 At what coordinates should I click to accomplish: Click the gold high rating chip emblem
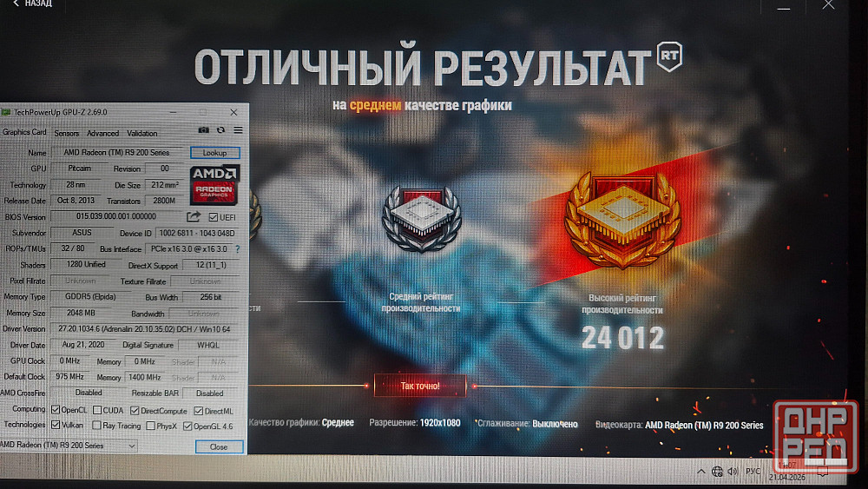click(622, 220)
